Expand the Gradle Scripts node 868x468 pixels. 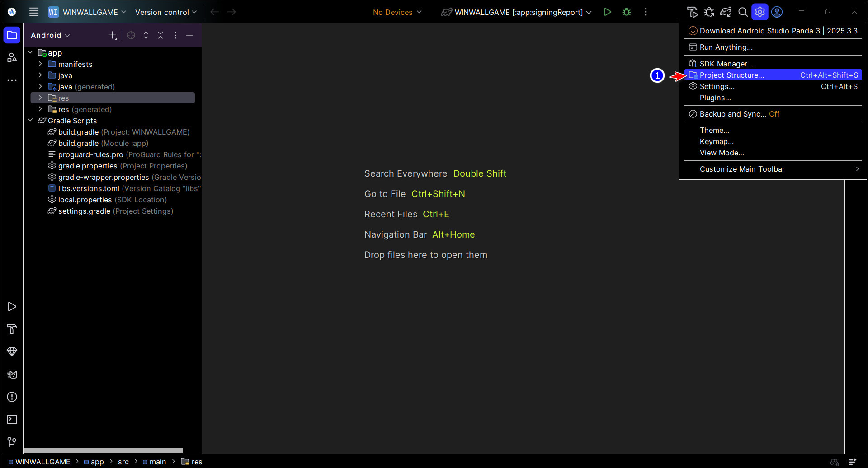coord(30,120)
